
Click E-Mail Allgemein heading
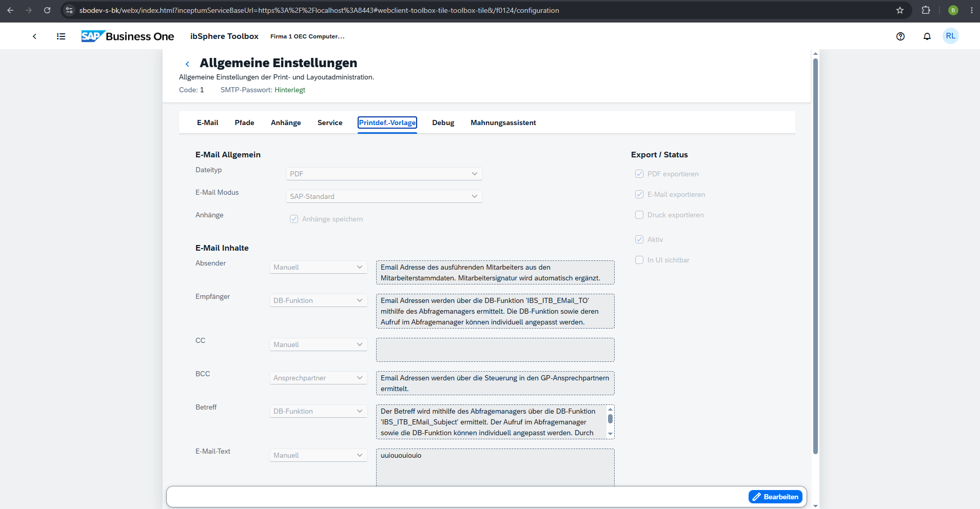(x=228, y=155)
